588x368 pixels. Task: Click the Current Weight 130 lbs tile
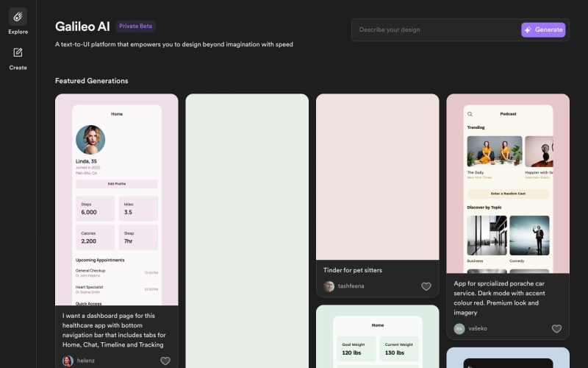pos(399,349)
